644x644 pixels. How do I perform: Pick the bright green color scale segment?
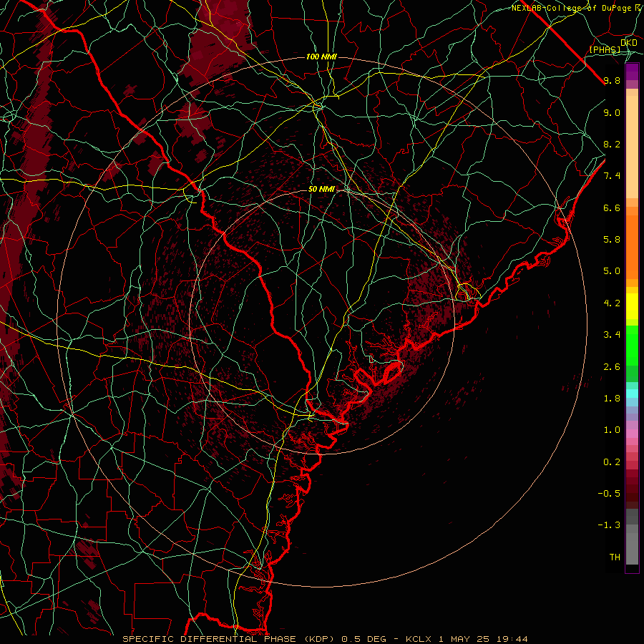(x=632, y=346)
